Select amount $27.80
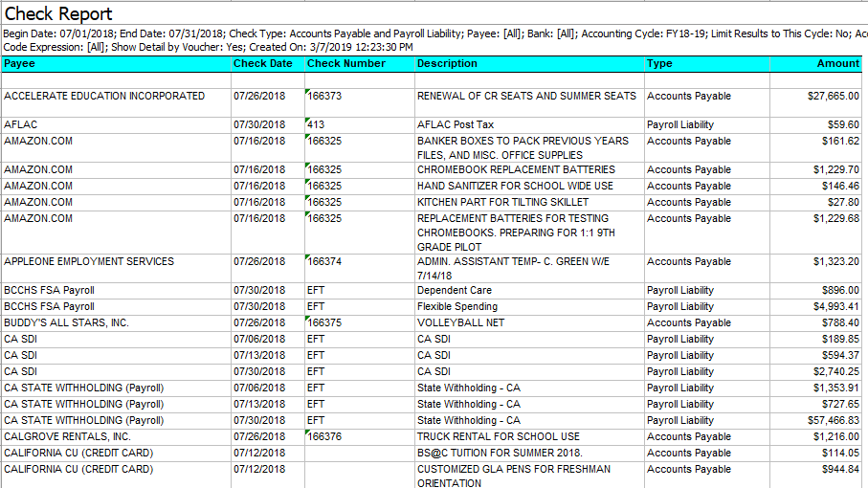Screen dimensions: 868x488 [844, 203]
